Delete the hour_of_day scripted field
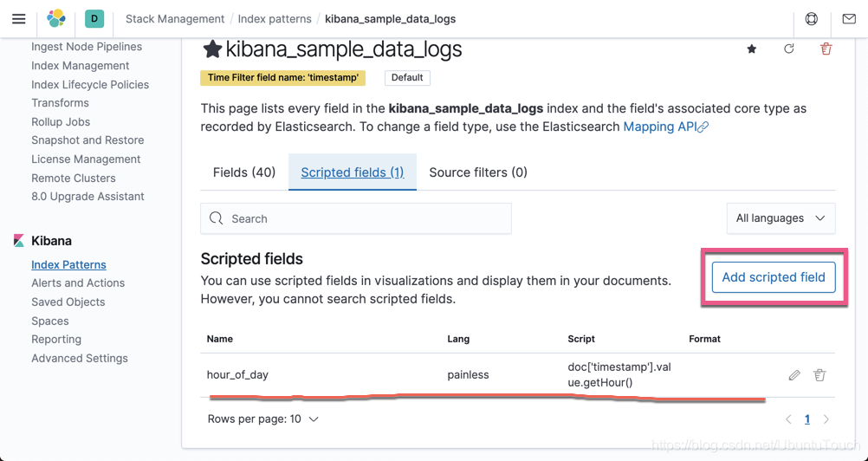 coord(819,375)
